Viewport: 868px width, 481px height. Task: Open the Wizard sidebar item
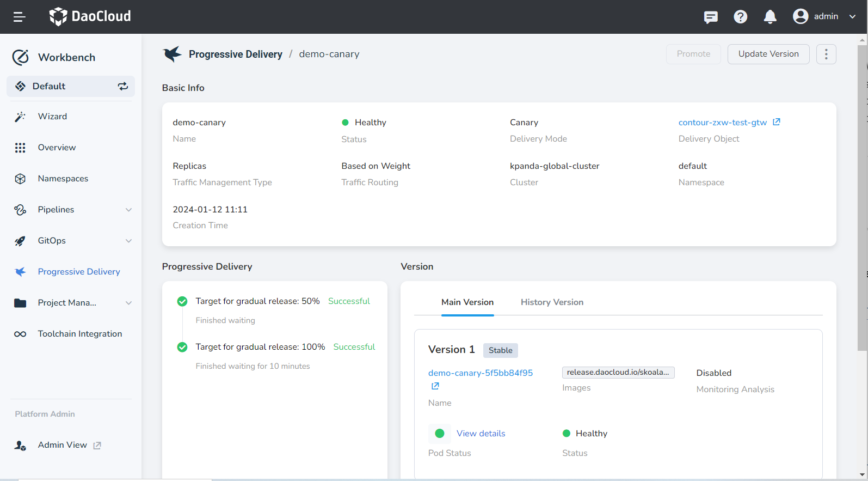52,117
